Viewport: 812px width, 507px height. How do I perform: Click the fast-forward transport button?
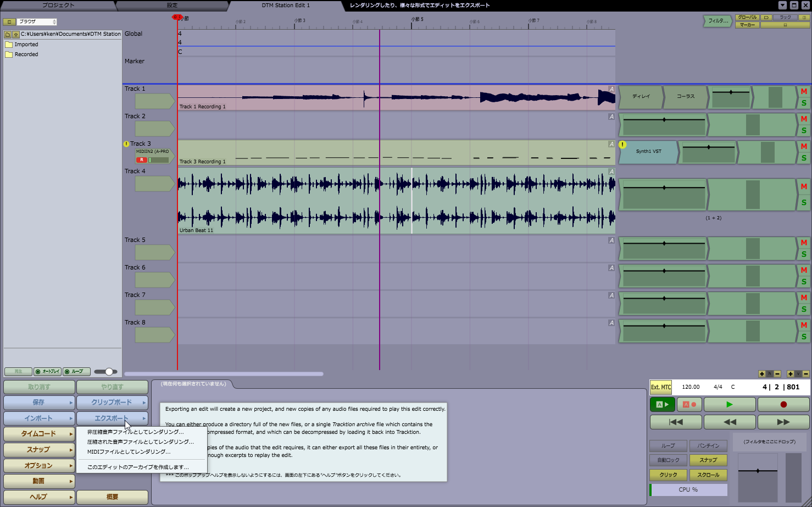pos(783,422)
